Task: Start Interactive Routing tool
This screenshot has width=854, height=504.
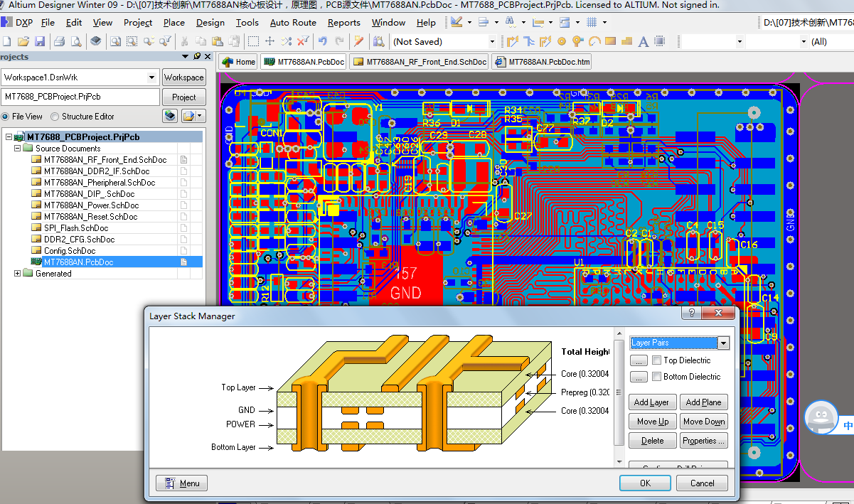Action: pos(512,41)
